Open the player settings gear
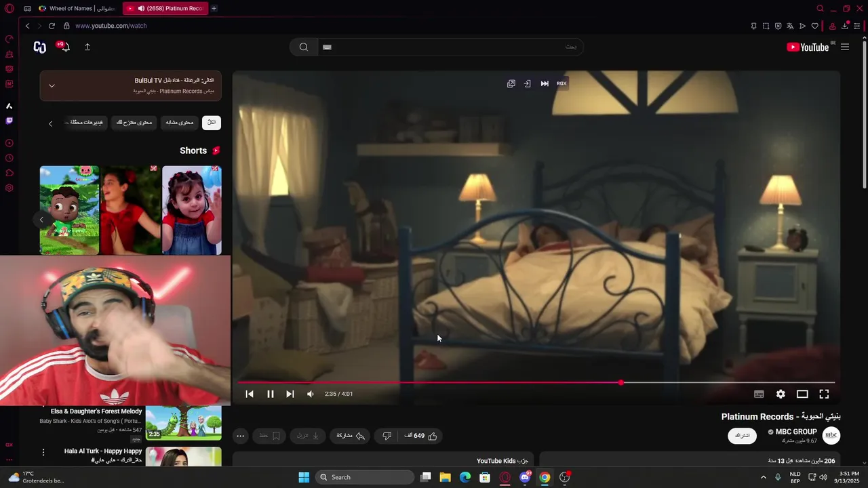868x488 pixels. 781,394
